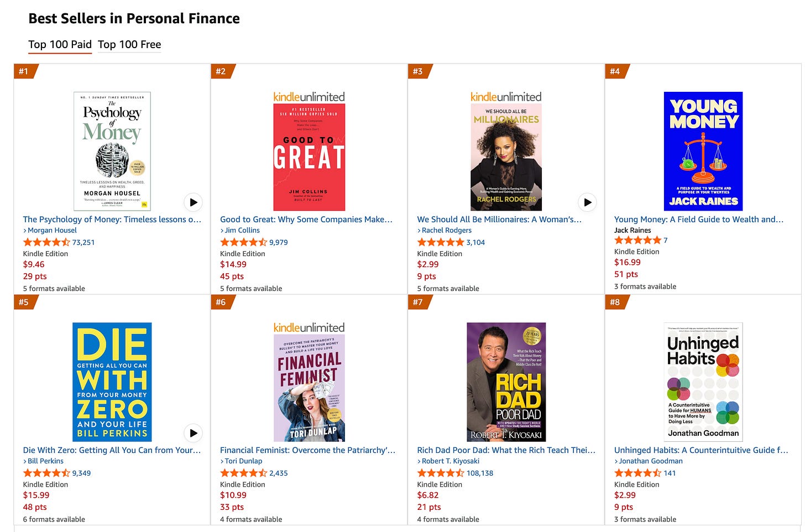Viewport: 805px width, 532px height.
Task: Expand Rachel Rodgers author chevron link
Action: [x=419, y=231]
